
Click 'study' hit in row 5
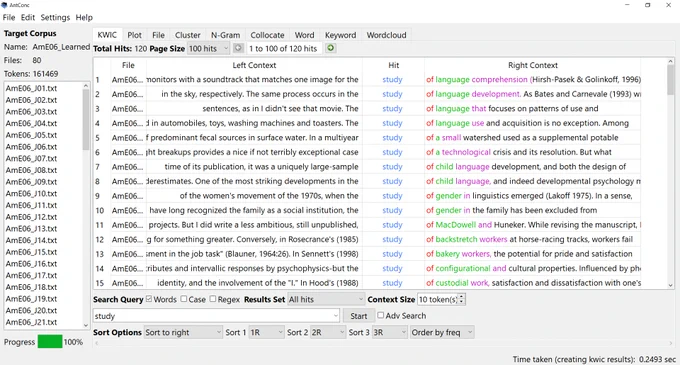coord(392,137)
